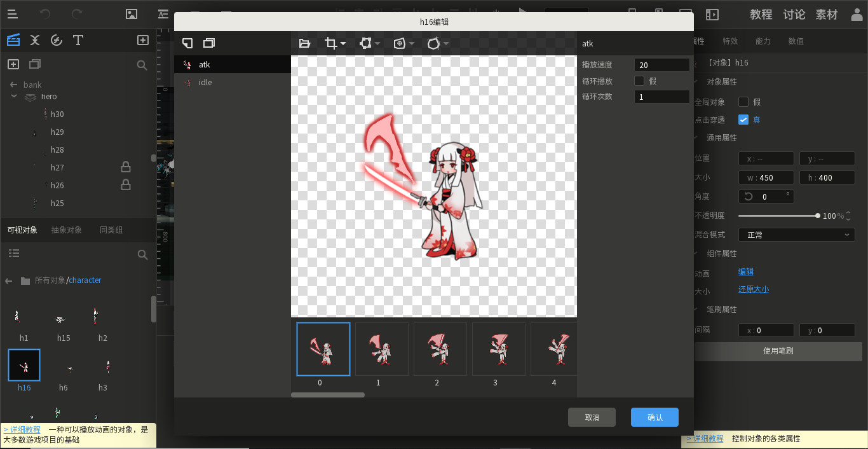Click the 确认 button to confirm
This screenshot has width=868, height=449.
tap(654, 417)
